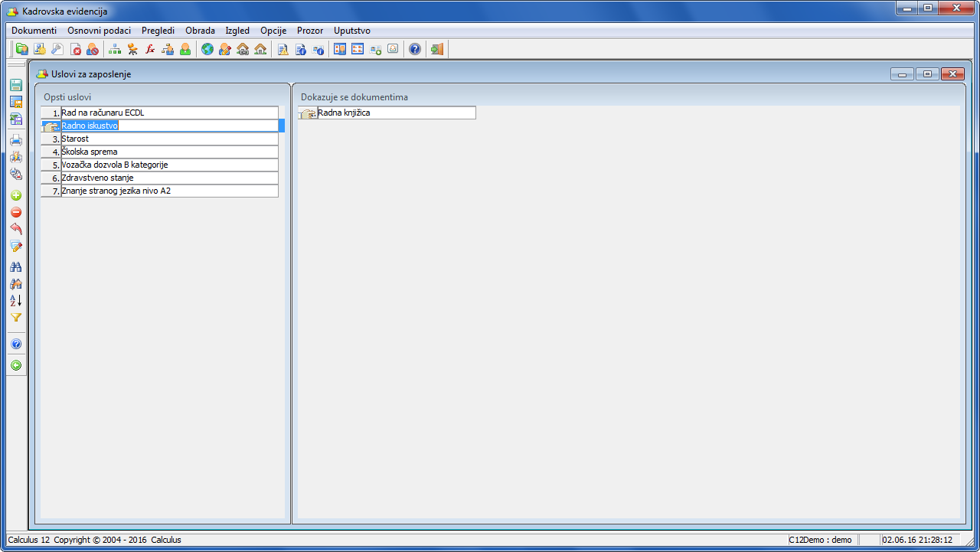Click the green back-arrow icon at sidebar bottom
The image size is (980, 552).
16,365
